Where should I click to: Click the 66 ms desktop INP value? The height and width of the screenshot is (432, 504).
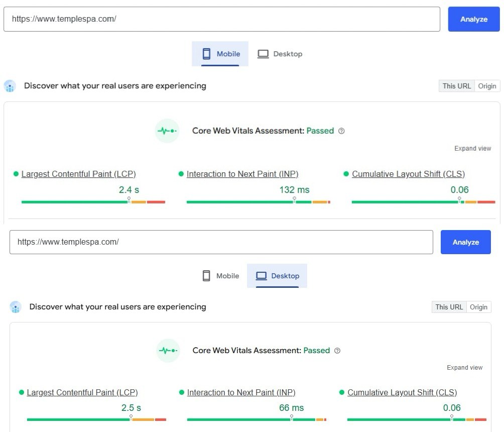(x=291, y=408)
